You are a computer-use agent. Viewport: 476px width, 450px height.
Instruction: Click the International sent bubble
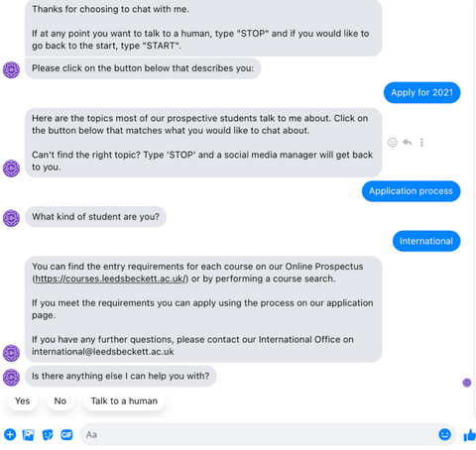click(x=426, y=241)
